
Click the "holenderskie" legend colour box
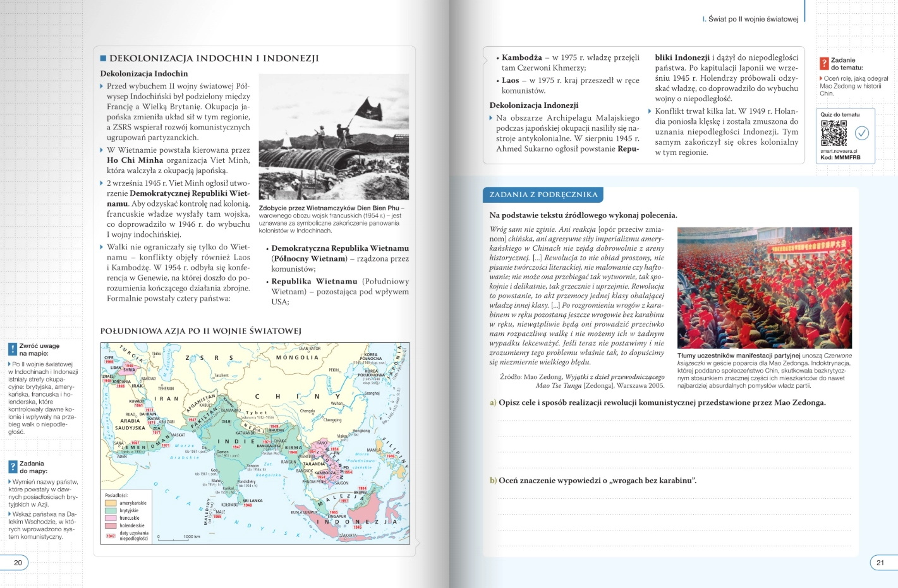pos(111,526)
